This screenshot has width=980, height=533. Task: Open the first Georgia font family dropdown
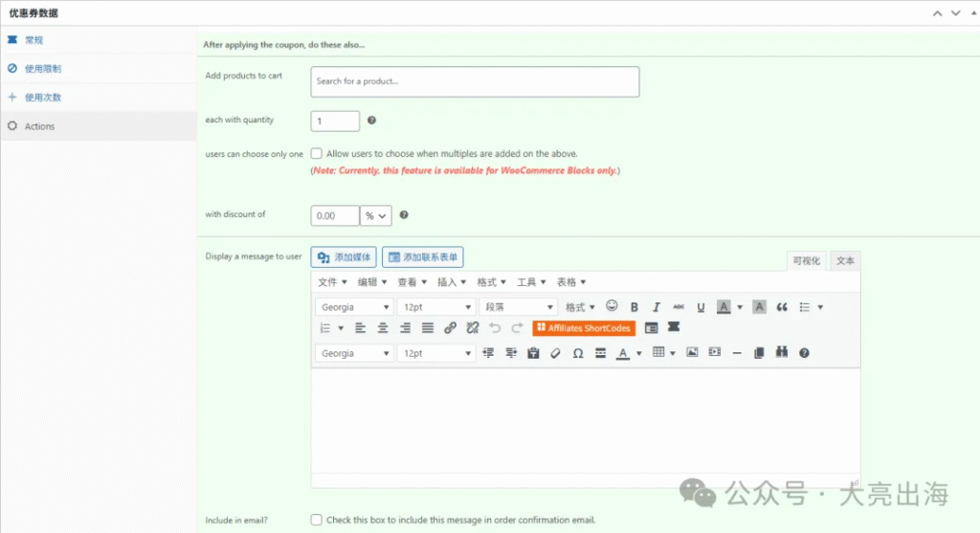[354, 307]
